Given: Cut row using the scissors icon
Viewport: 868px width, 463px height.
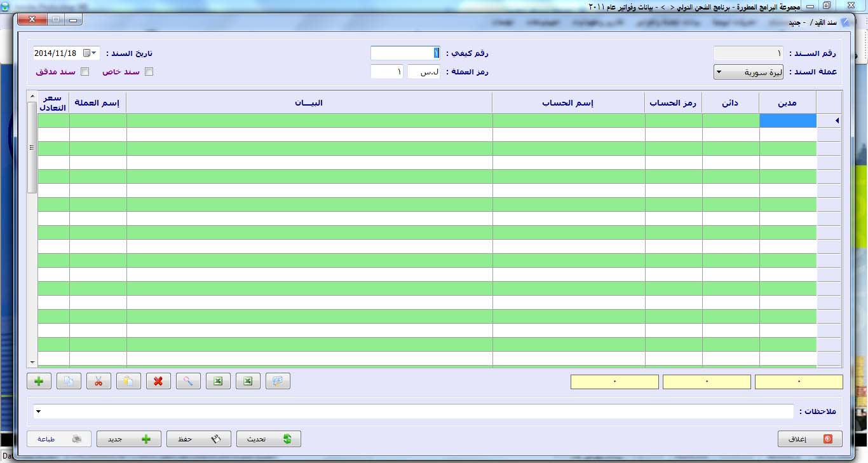Looking at the screenshot, I should (98, 381).
